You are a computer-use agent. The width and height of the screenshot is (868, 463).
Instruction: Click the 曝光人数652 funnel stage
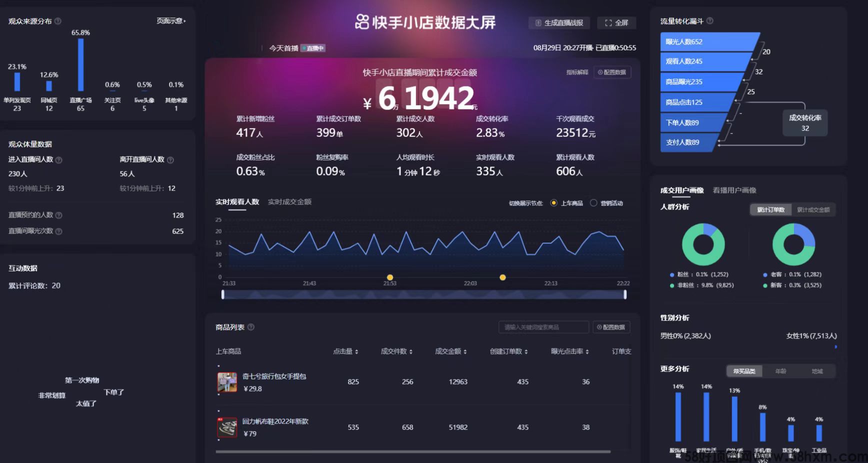click(710, 41)
